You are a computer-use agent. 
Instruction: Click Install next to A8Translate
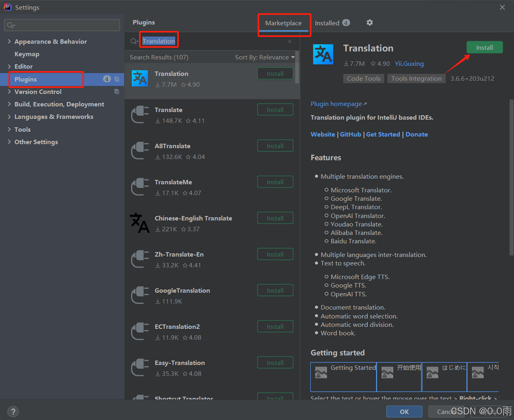(275, 146)
